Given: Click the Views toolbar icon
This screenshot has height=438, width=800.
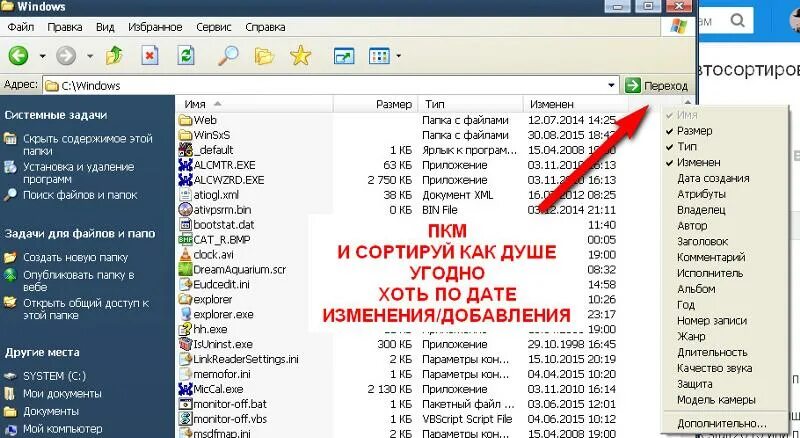Looking at the screenshot, I should coord(379,56).
